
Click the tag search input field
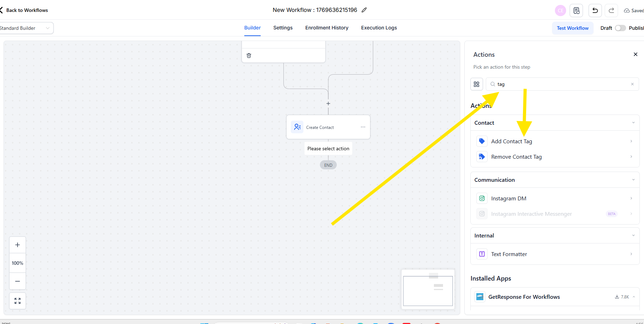click(561, 84)
